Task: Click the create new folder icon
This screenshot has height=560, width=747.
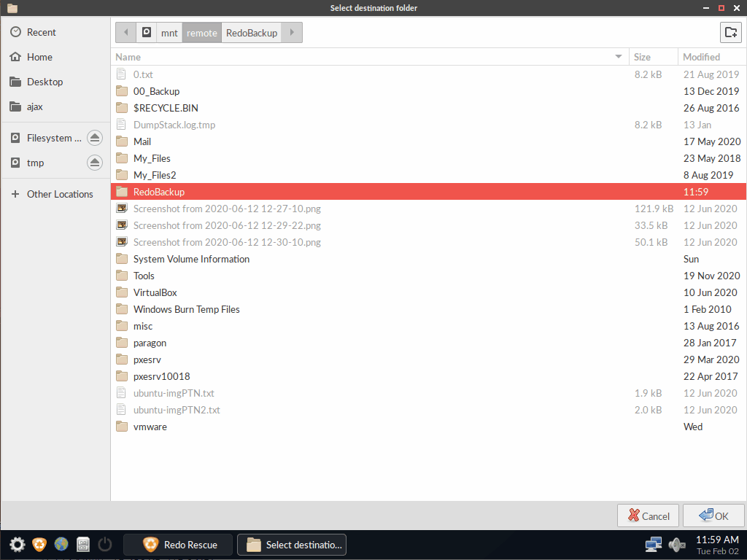Action: [731, 32]
